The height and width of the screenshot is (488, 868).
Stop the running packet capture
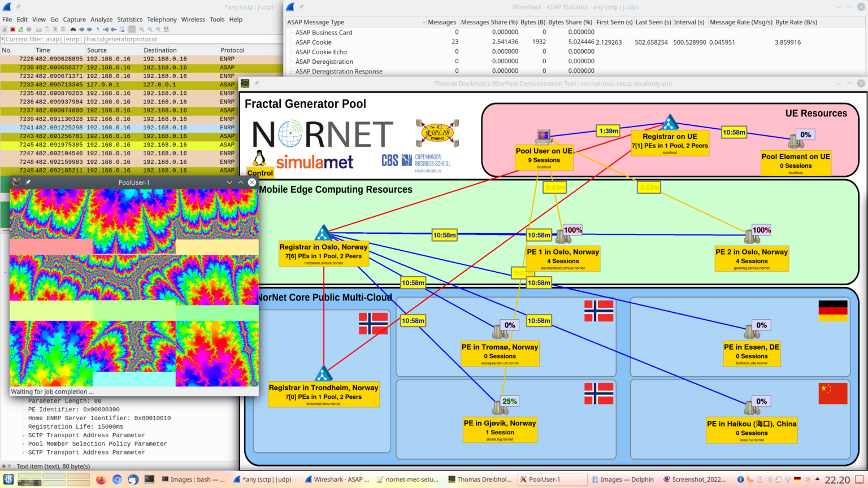12,29
